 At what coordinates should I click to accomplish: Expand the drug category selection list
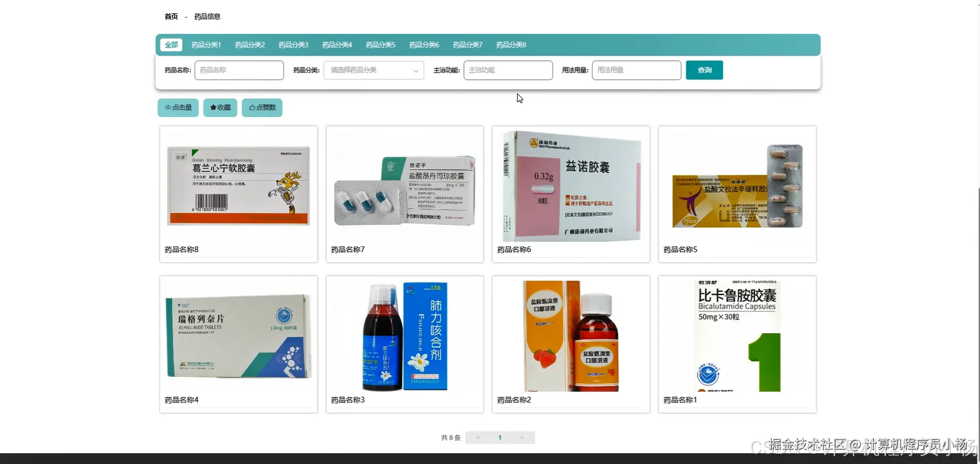click(x=373, y=70)
